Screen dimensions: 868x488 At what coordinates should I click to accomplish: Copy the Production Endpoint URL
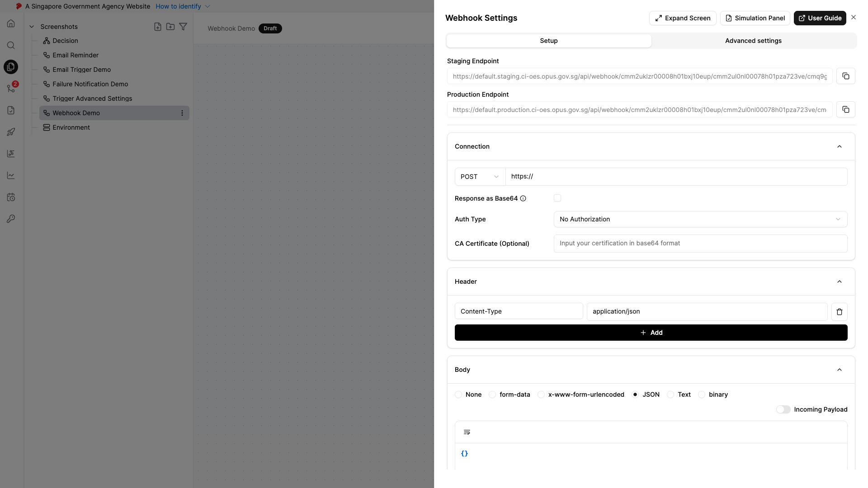(x=845, y=109)
